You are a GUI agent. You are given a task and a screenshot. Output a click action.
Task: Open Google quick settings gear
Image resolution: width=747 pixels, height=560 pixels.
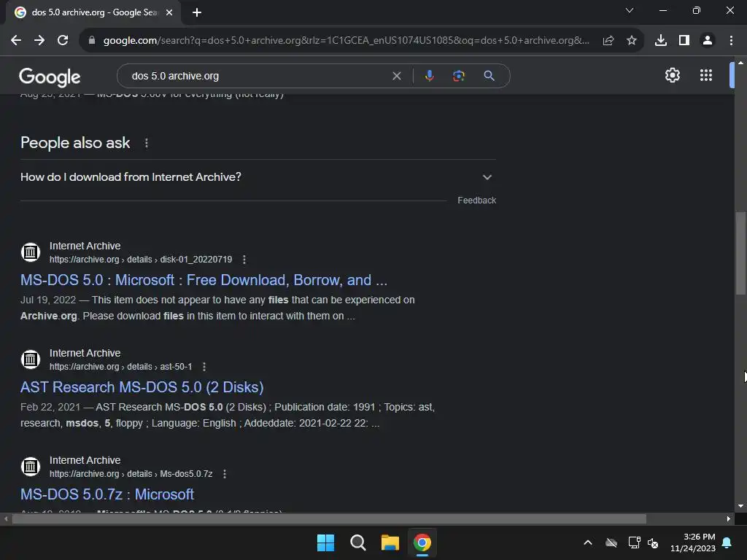pyautogui.click(x=672, y=75)
